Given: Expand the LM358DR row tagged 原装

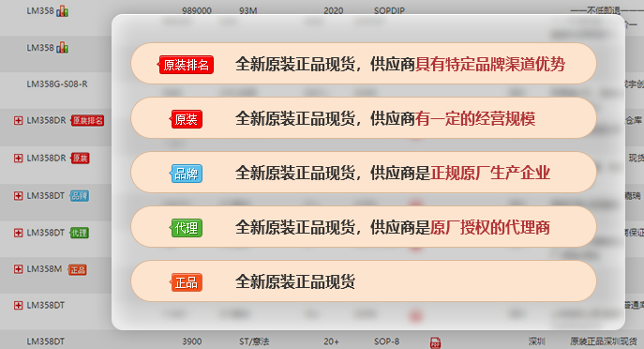Looking at the screenshot, I should pyautogui.click(x=18, y=158).
